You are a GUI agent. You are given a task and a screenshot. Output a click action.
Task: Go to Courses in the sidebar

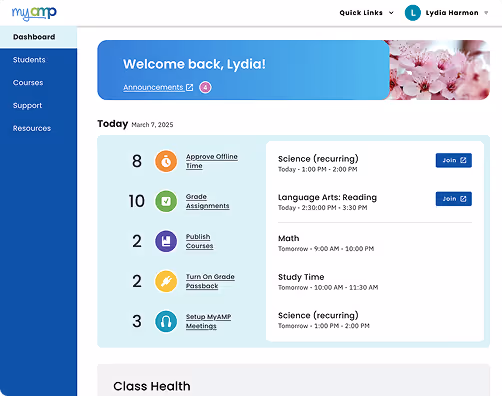click(28, 83)
